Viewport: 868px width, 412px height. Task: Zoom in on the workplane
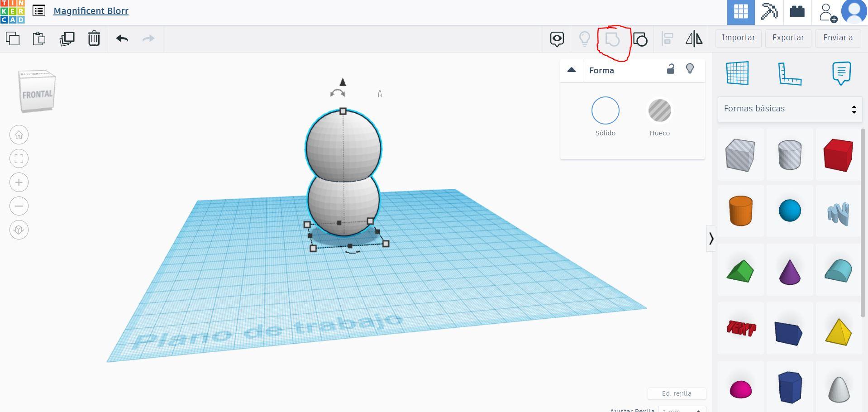(x=19, y=182)
